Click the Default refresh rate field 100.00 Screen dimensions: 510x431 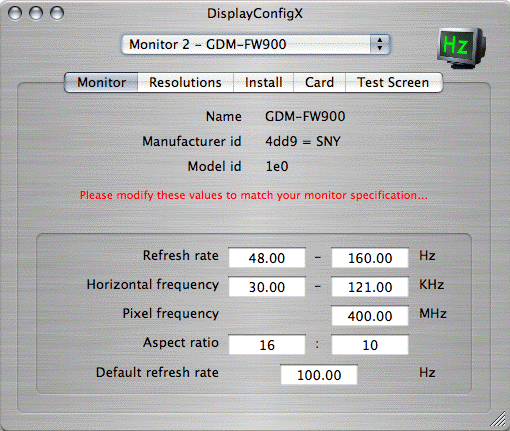(319, 375)
